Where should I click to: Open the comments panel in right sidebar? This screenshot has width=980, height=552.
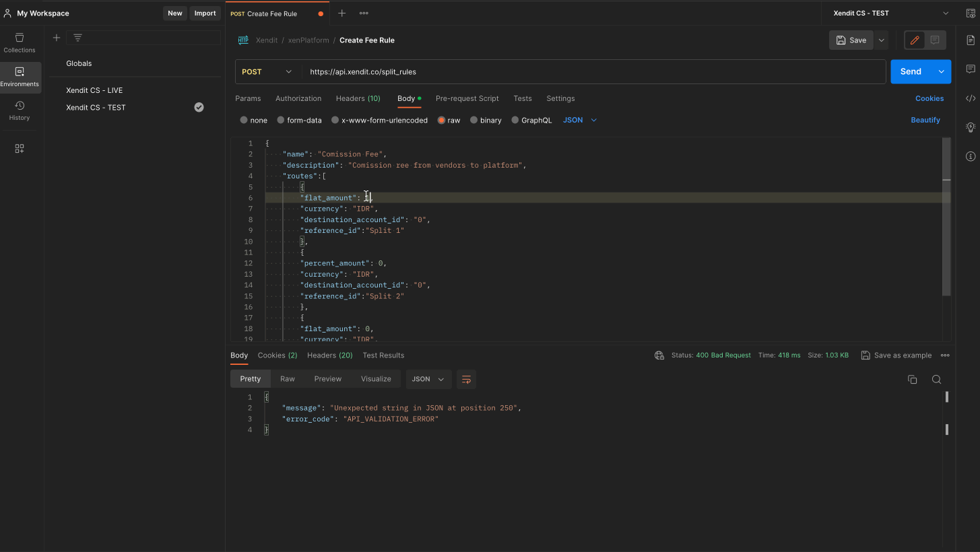(971, 69)
